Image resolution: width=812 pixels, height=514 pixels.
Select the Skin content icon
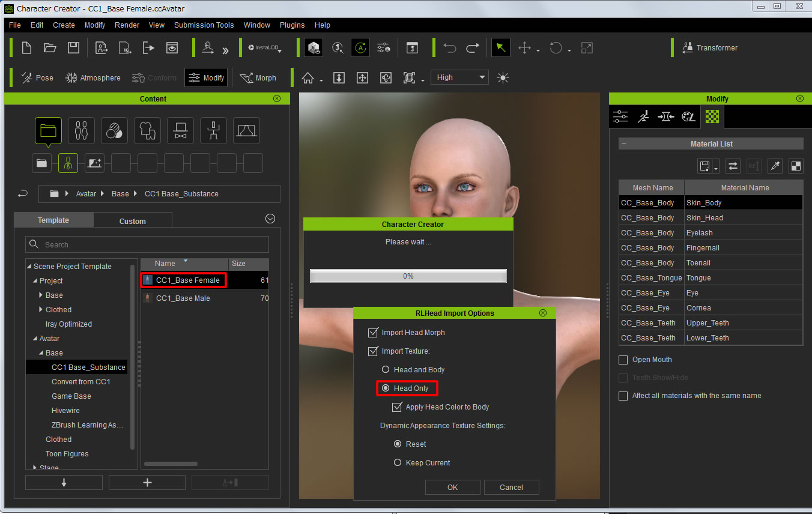click(x=114, y=130)
